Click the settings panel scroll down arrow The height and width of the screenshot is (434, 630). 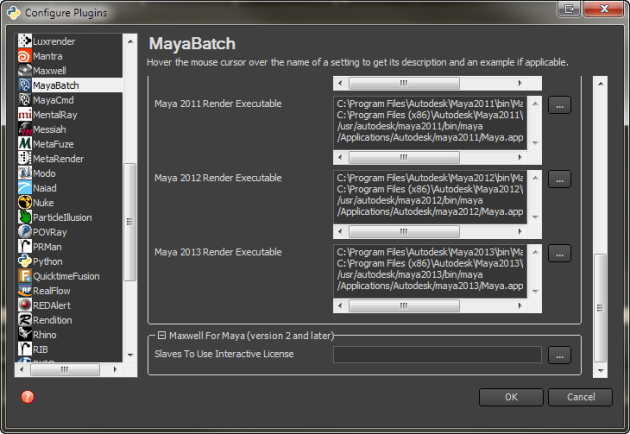coord(600,371)
